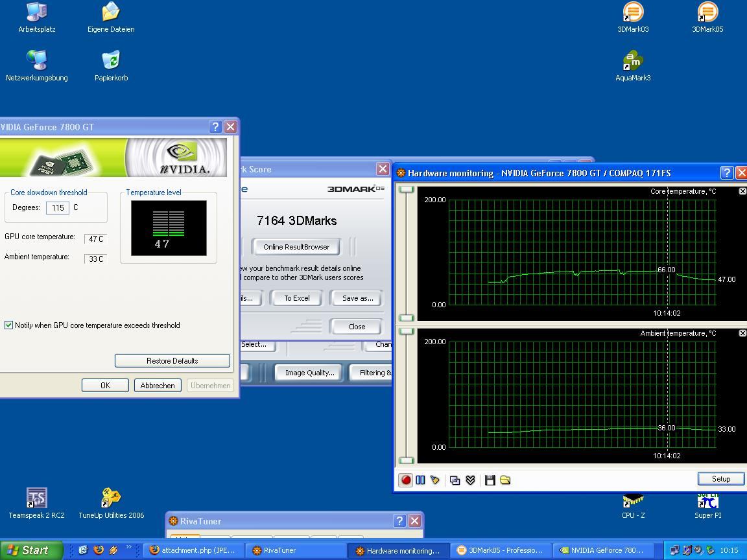Click the bottom slider handle of Core temperature graph
747x560 pixels.
tap(407, 318)
